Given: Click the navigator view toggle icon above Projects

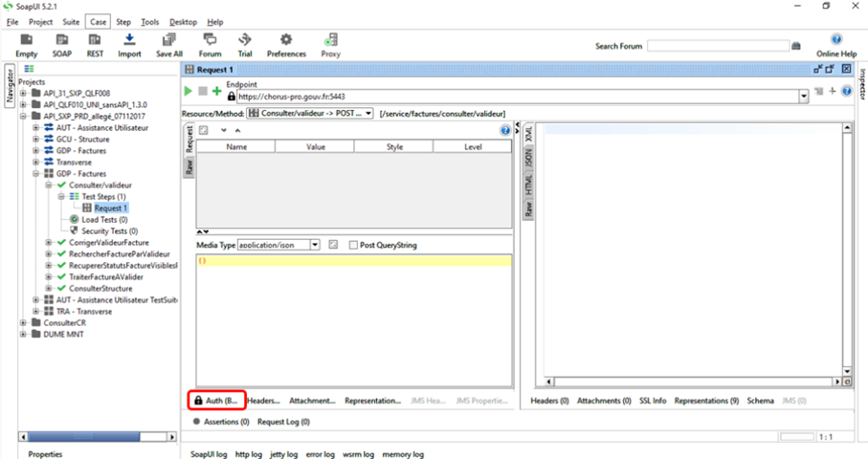Looking at the screenshot, I should point(29,69).
